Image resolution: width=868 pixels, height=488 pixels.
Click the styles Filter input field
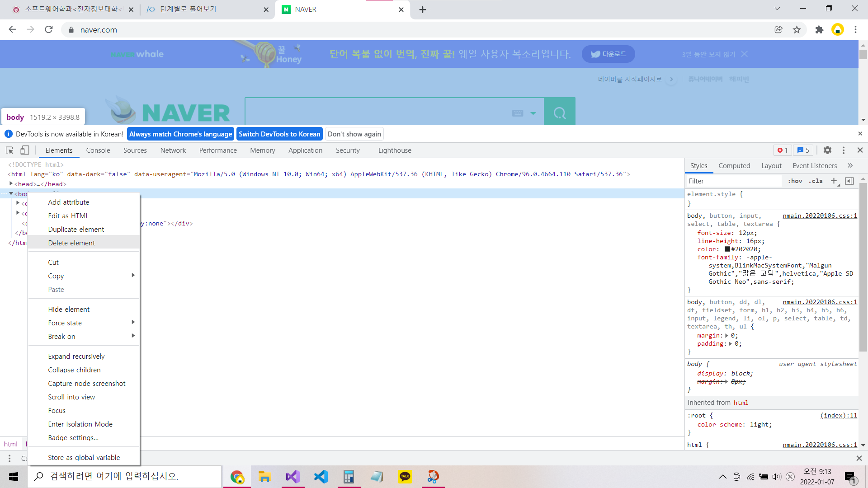(732, 181)
